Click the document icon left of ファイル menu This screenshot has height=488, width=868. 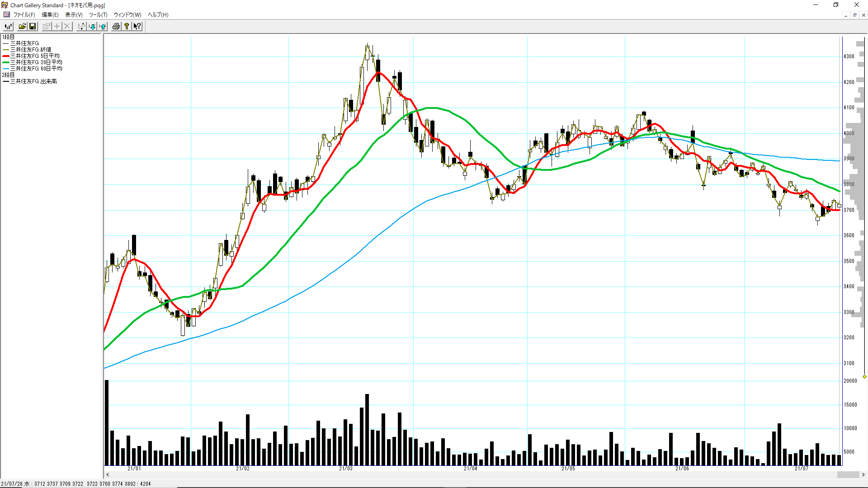point(7,14)
